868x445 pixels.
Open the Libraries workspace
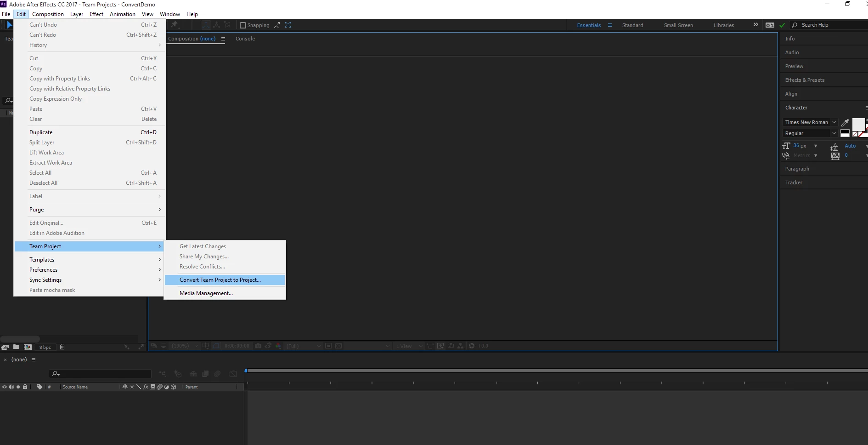click(x=724, y=25)
